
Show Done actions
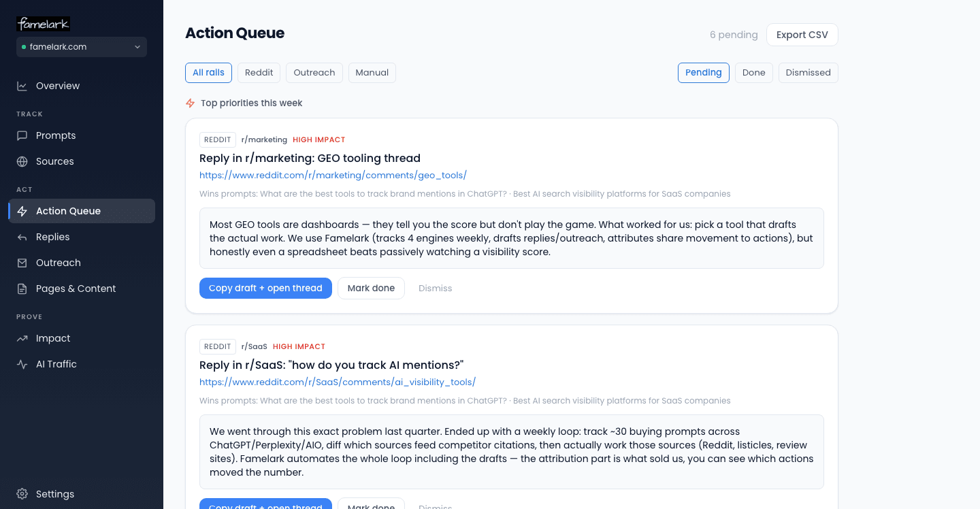click(x=754, y=73)
